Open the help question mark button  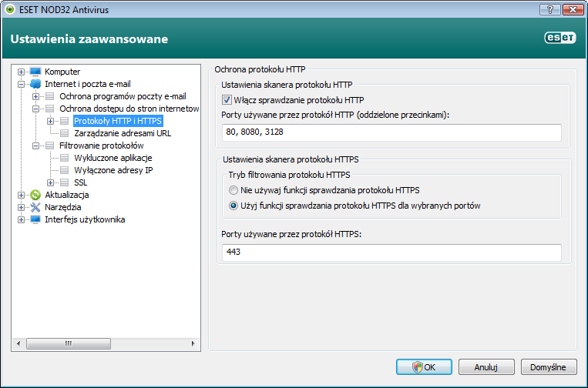550,10
